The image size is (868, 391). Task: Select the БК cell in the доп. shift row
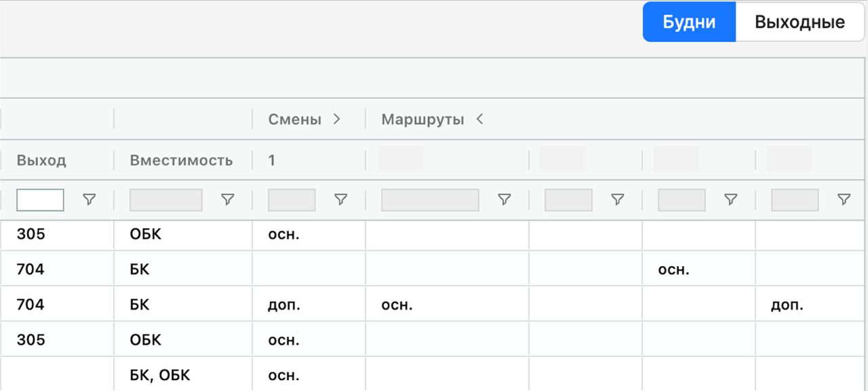point(183,305)
